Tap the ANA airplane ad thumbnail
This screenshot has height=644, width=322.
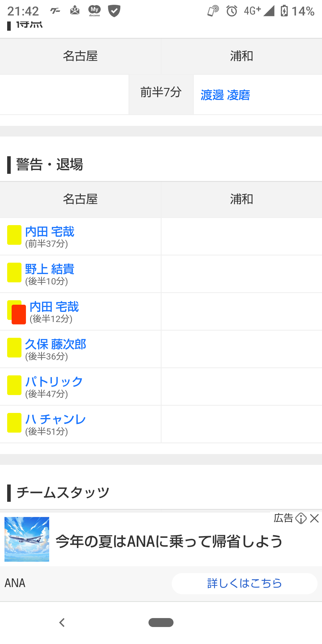coord(27,539)
